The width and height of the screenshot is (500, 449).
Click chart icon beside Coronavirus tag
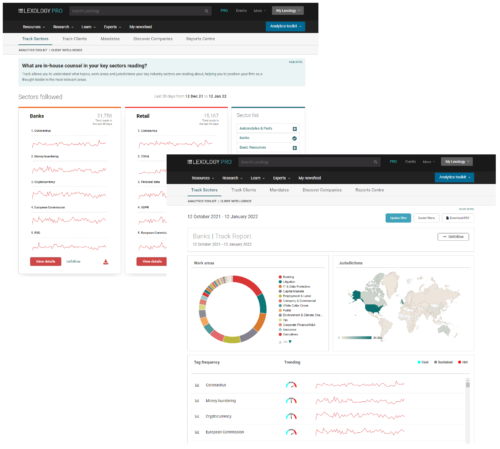click(197, 385)
